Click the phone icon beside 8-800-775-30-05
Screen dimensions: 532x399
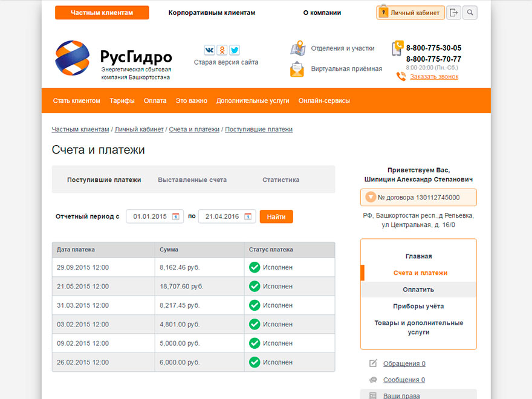[397, 48]
